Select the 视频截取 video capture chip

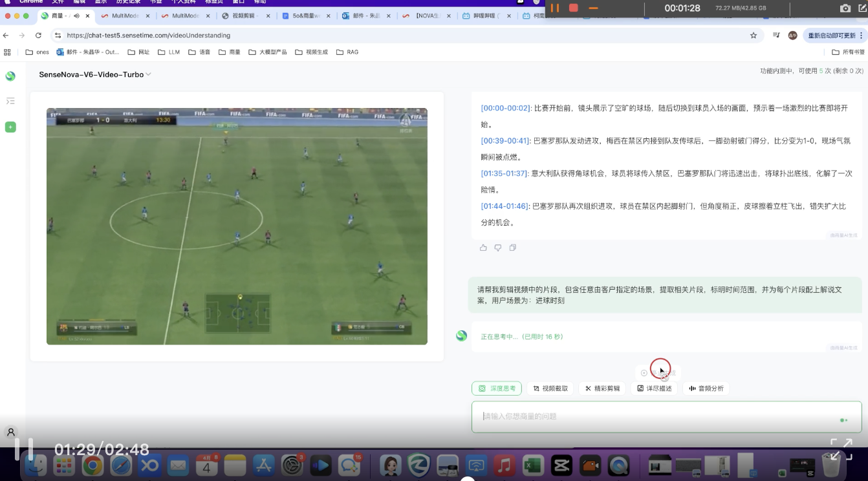click(551, 389)
